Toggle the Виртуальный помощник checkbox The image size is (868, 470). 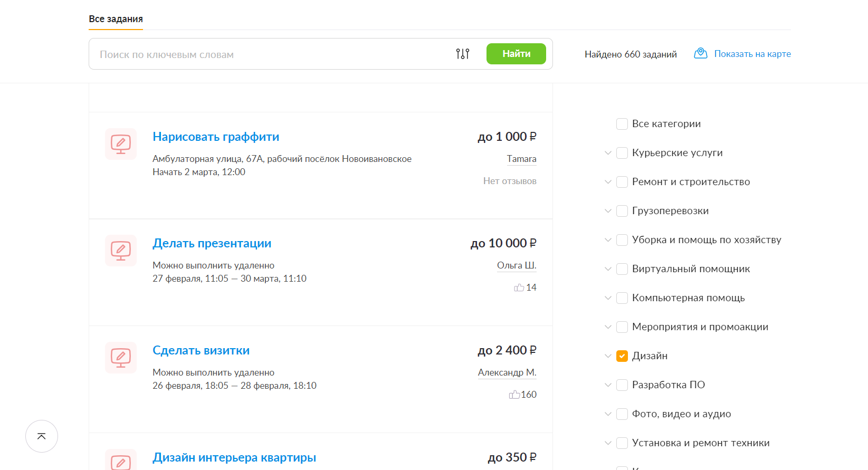pyautogui.click(x=622, y=269)
